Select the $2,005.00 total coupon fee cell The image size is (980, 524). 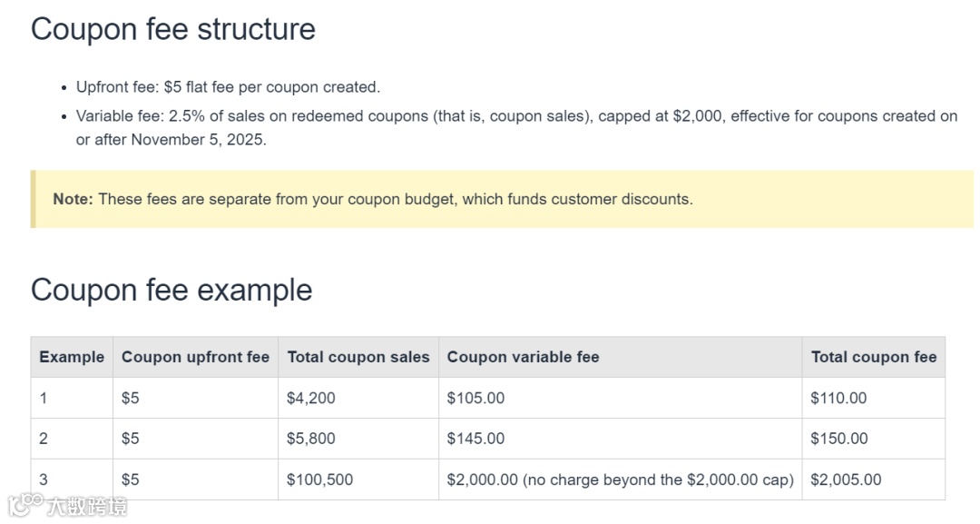click(x=846, y=480)
